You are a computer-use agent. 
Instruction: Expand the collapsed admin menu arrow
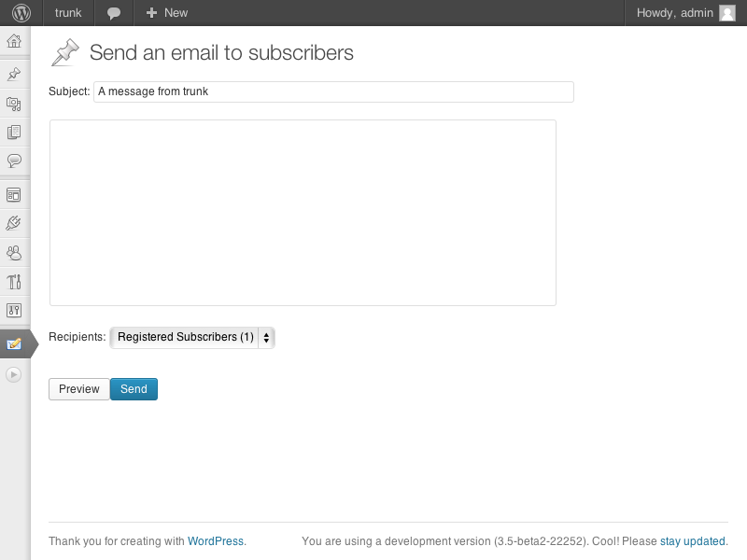14,375
